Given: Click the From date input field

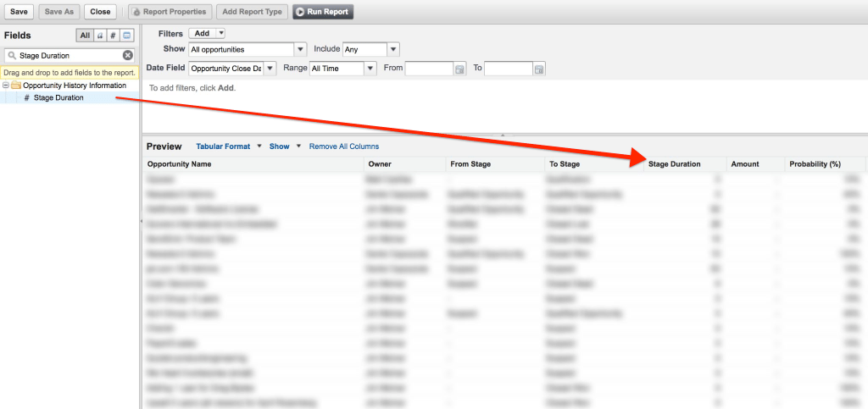Looking at the screenshot, I should click(x=430, y=69).
